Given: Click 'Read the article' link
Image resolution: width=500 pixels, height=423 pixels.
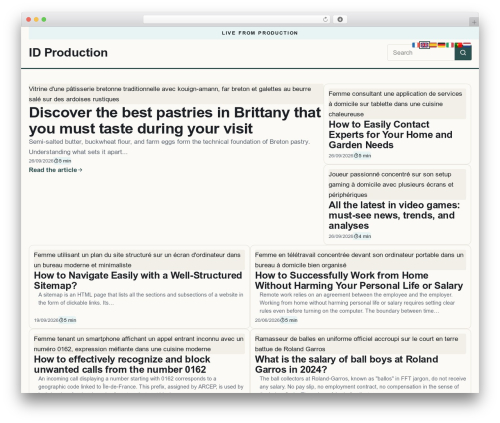Looking at the screenshot, I should pos(55,170).
